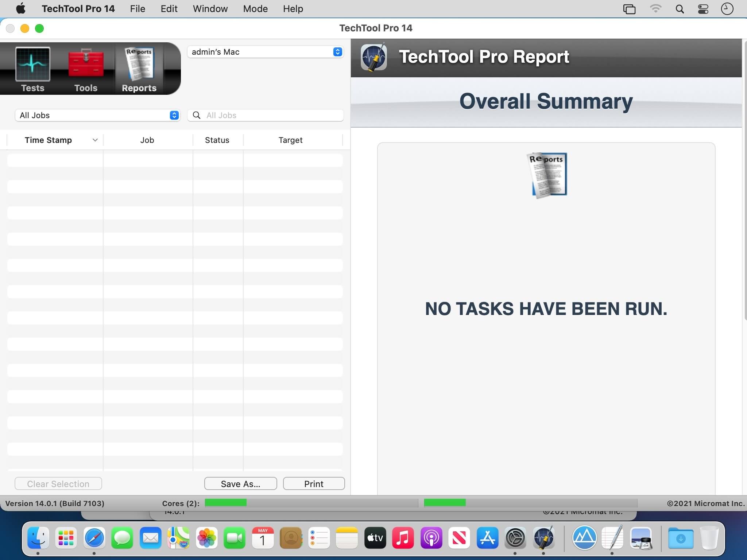Open Reminders from the Dock
The height and width of the screenshot is (560, 747).
[319, 538]
